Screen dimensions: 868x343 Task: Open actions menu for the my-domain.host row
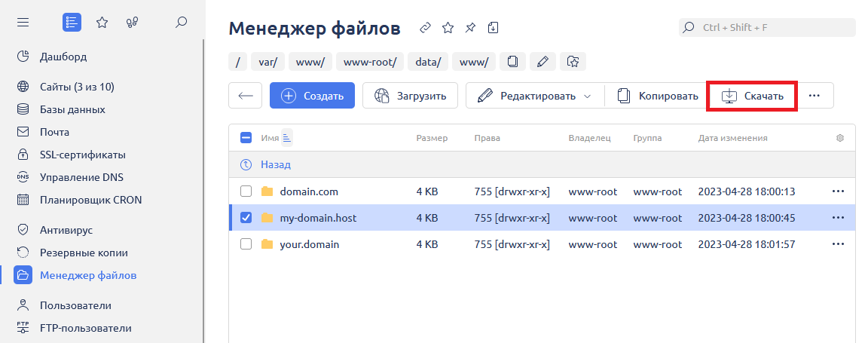click(x=838, y=219)
